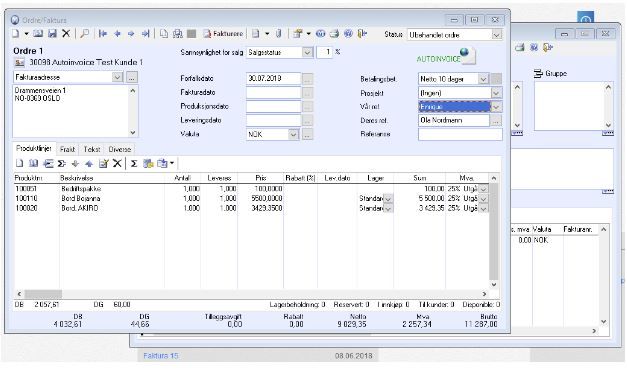The width and height of the screenshot is (627, 386).
Task: Open the Prosjekt dropdown
Action: click(496, 93)
